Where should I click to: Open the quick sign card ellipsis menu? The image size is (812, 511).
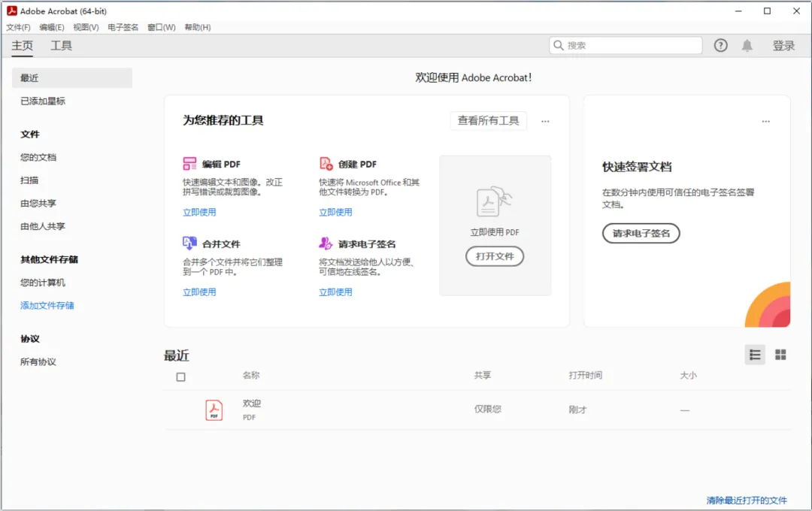(x=766, y=121)
